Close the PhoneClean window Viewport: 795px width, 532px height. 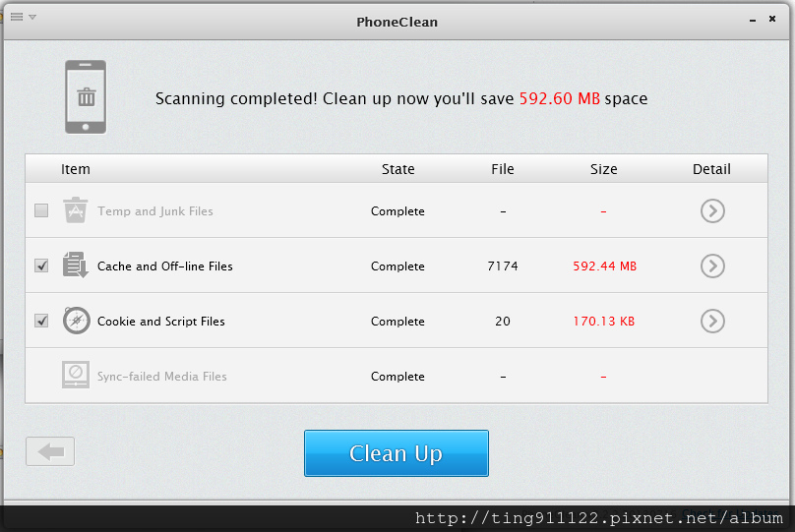point(772,19)
